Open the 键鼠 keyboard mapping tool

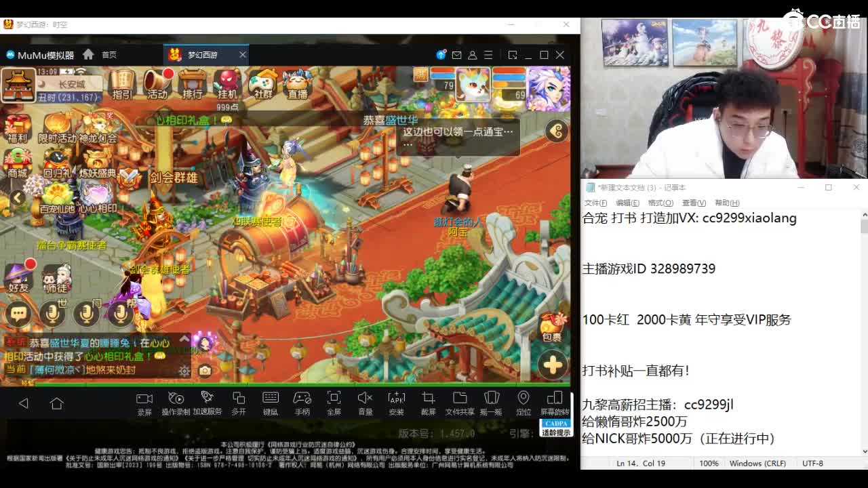(271, 403)
